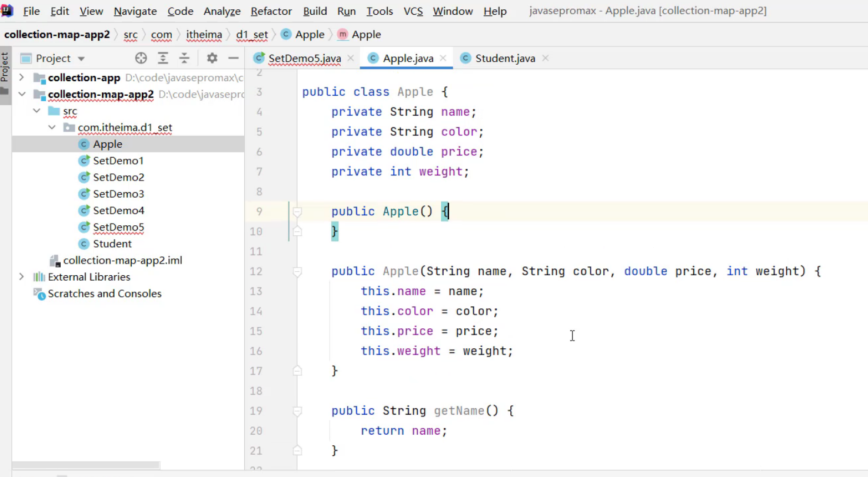The image size is (868, 477).
Task: Click the Student class icon in tree
Action: tap(84, 243)
